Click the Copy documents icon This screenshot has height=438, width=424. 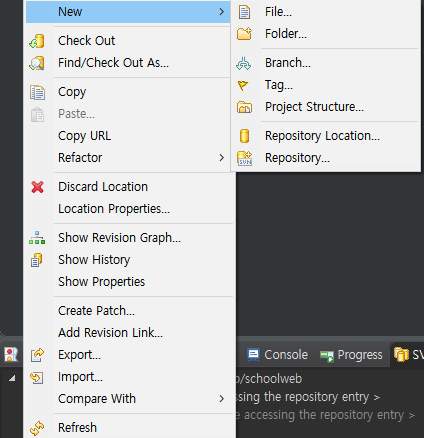[37, 92]
